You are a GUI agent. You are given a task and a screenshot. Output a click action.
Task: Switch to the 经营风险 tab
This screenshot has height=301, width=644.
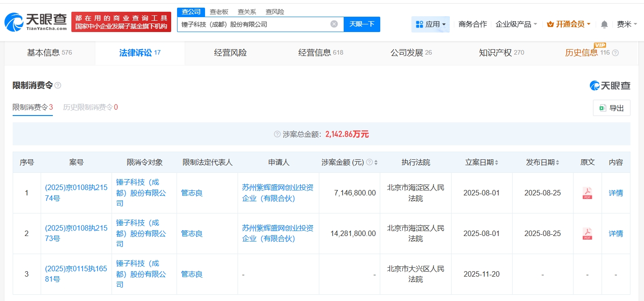pos(230,53)
